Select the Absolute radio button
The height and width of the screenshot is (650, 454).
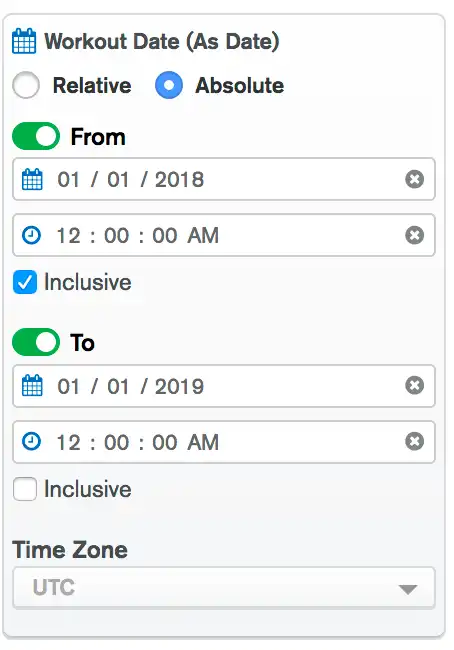(x=169, y=85)
